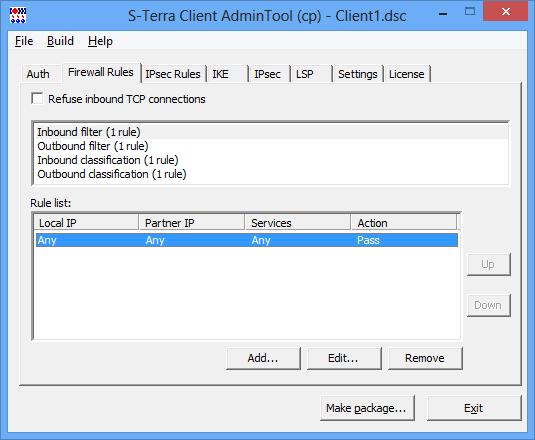Click the Local IP column header

point(86,223)
